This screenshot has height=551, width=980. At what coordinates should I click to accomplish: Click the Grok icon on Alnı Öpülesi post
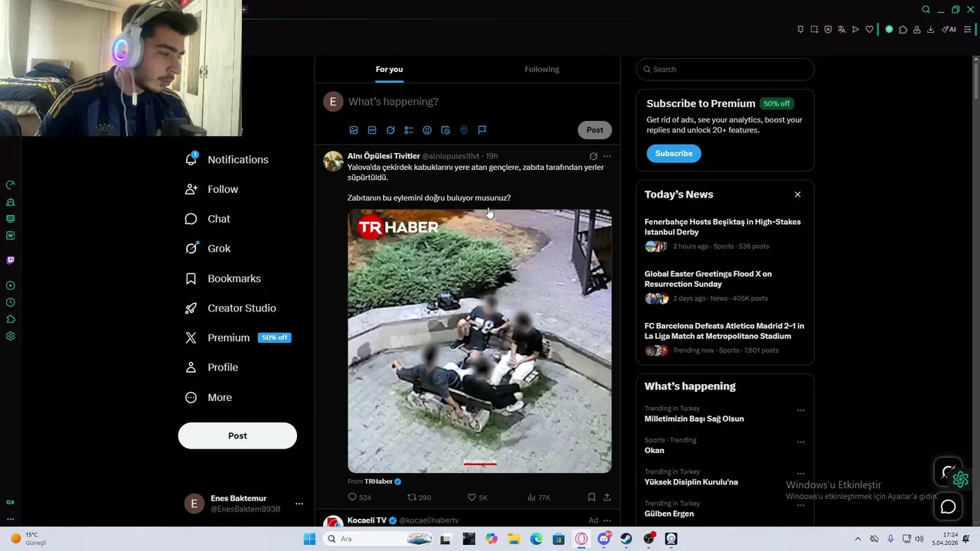point(593,156)
